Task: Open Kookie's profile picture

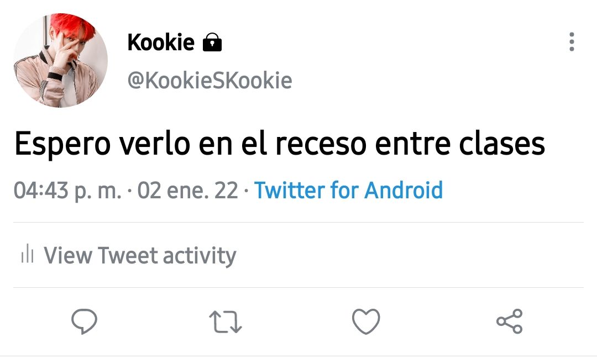Action: coord(61,60)
